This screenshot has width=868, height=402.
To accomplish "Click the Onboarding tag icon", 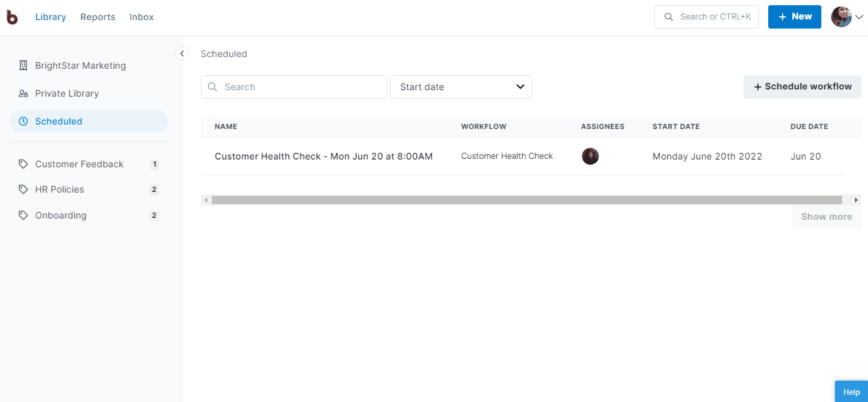I will coord(23,215).
